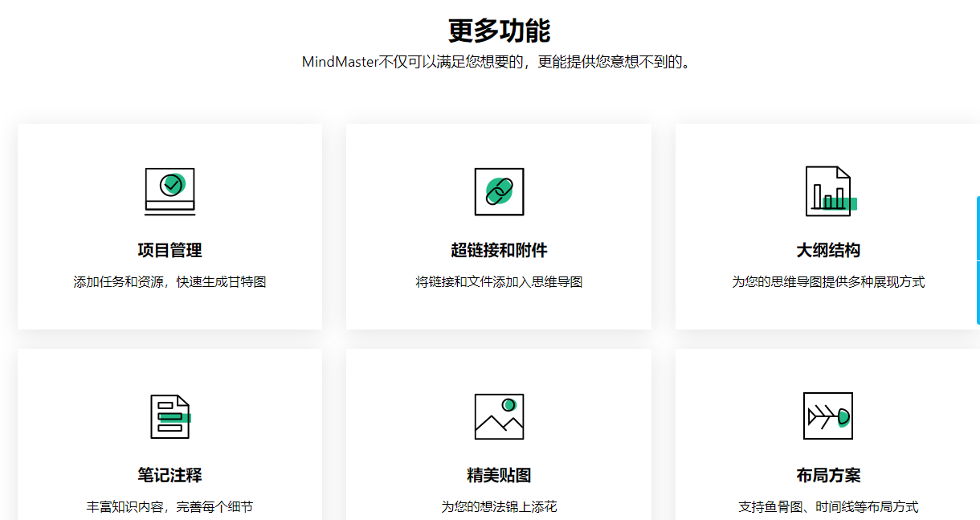This screenshot has height=520, width=980.
Task: Select the 布局方案 card title
Action: 828,475
